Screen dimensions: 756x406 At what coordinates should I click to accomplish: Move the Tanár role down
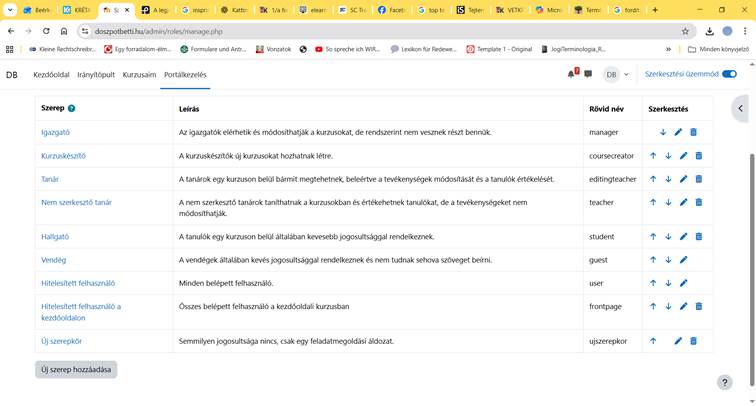point(668,179)
